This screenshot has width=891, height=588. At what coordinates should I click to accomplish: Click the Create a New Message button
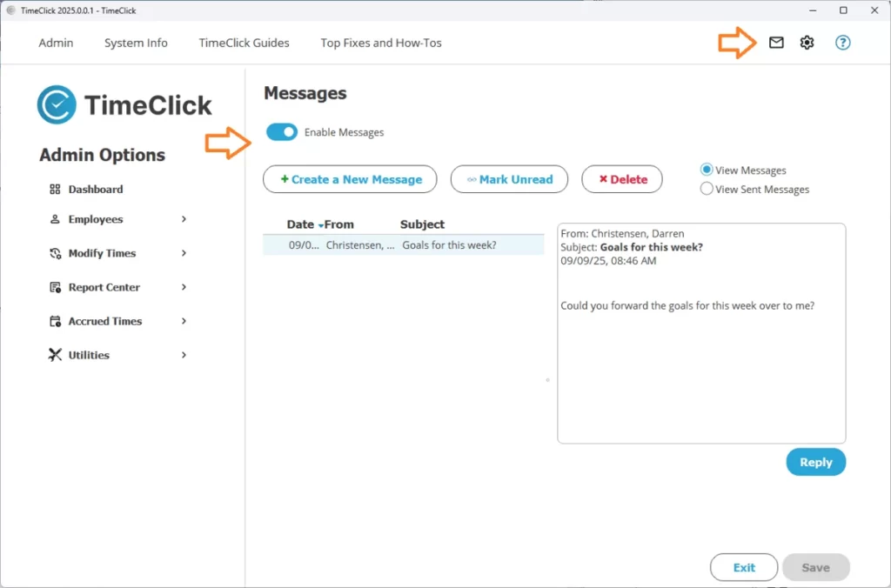click(x=350, y=179)
